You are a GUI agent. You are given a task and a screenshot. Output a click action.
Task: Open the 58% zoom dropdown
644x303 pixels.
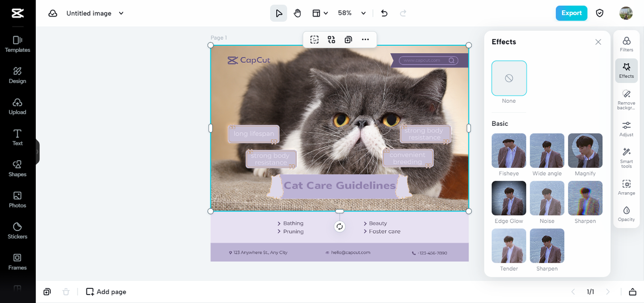pos(352,13)
